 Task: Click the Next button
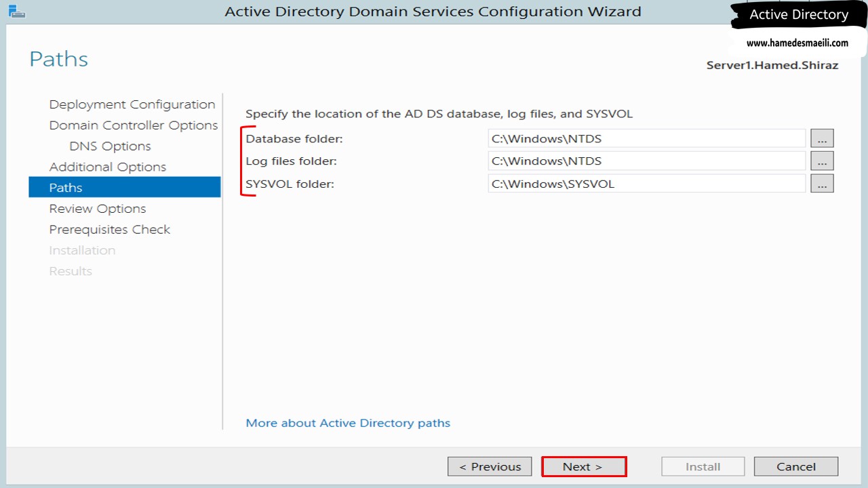(583, 466)
